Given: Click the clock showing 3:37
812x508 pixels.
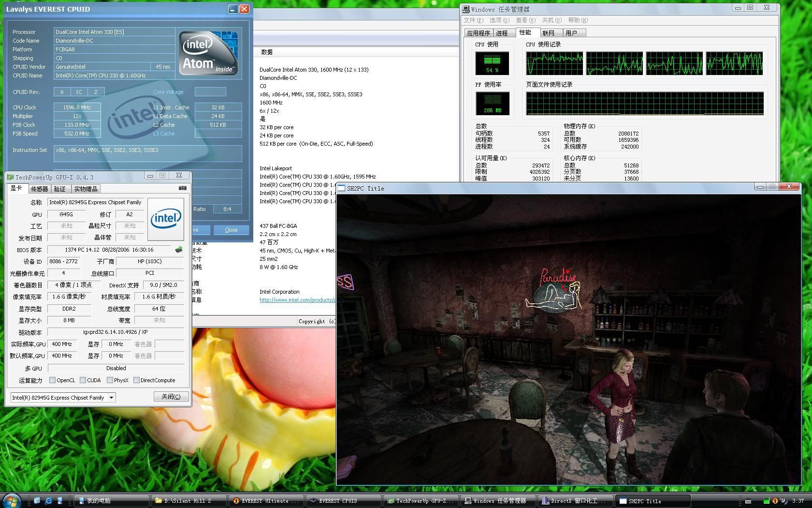Looking at the screenshot, I should [798, 501].
